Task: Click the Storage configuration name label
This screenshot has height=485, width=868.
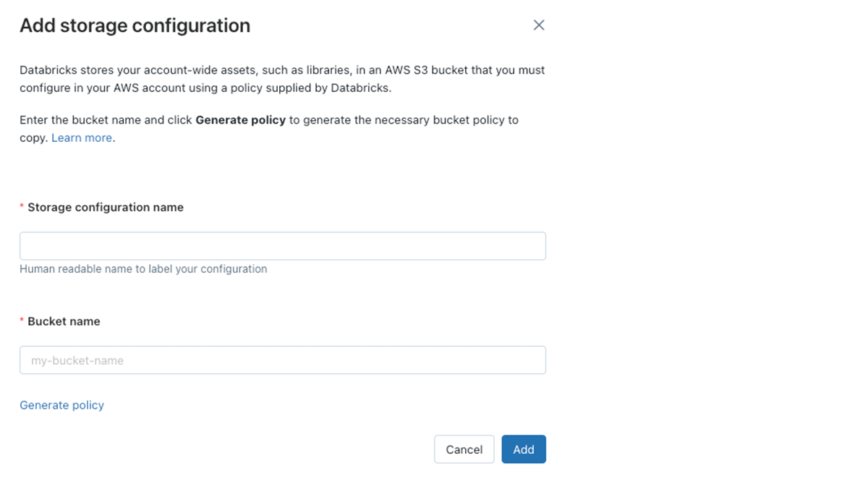Action: pyautogui.click(x=106, y=208)
